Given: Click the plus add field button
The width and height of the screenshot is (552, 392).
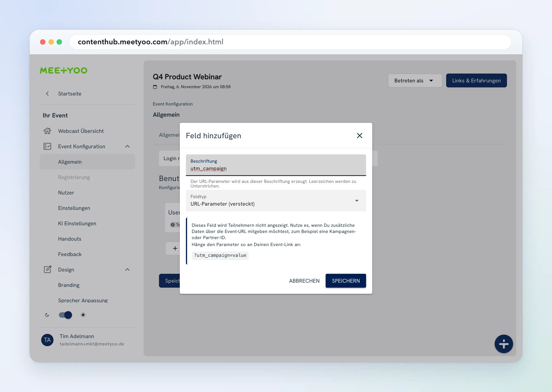Looking at the screenshot, I should coord(175,248).
